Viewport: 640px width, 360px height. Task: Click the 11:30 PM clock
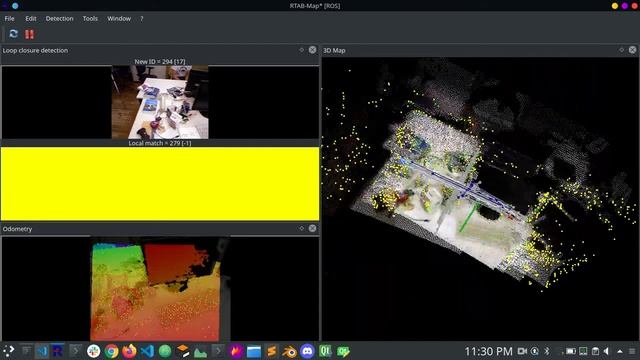(x=488, y=351)
